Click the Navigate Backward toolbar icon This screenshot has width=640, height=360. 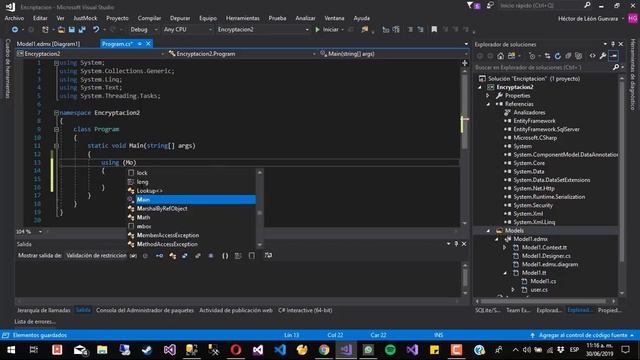point(15,29)
